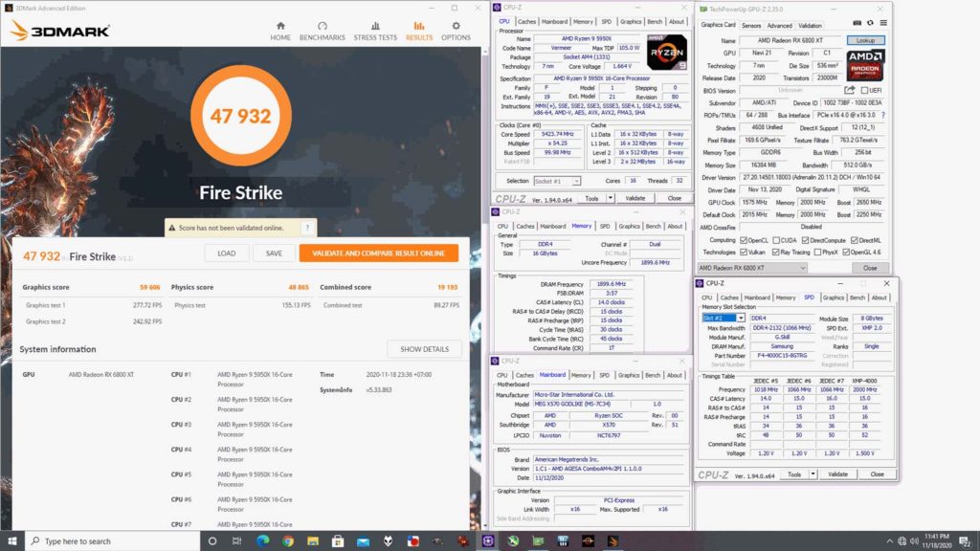Open Stress Tests in 3DMark
The height and width of the screenshot is (551, 980).
tap(375, 29)
